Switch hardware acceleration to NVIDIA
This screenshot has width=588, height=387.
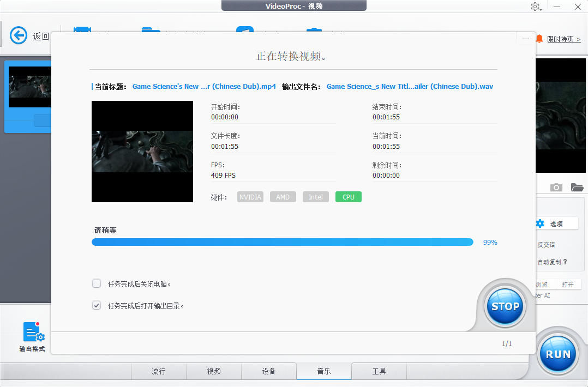pos(250,197)
